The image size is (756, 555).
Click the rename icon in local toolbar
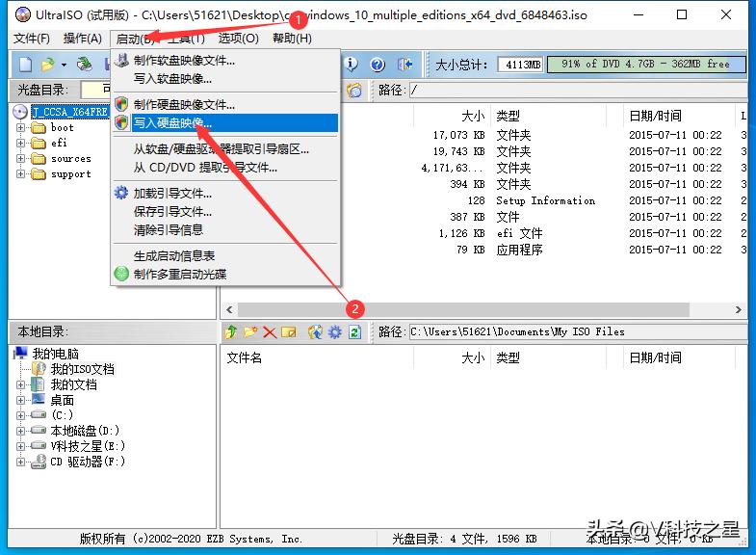click(289, 331)
